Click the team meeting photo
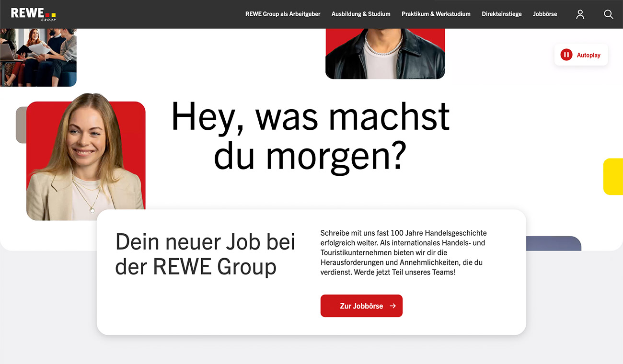This screenshot has width=623, height=364. pos(38,57)
